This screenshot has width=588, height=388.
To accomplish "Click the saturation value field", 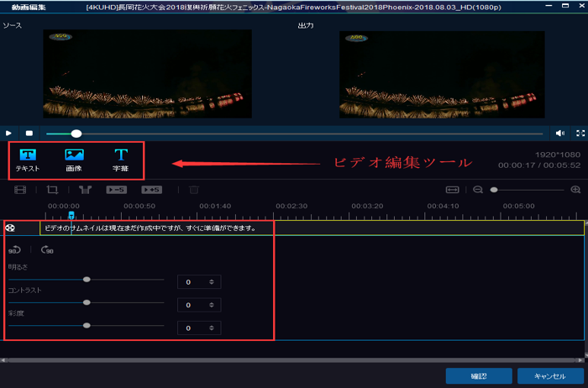I will [199, 328].
